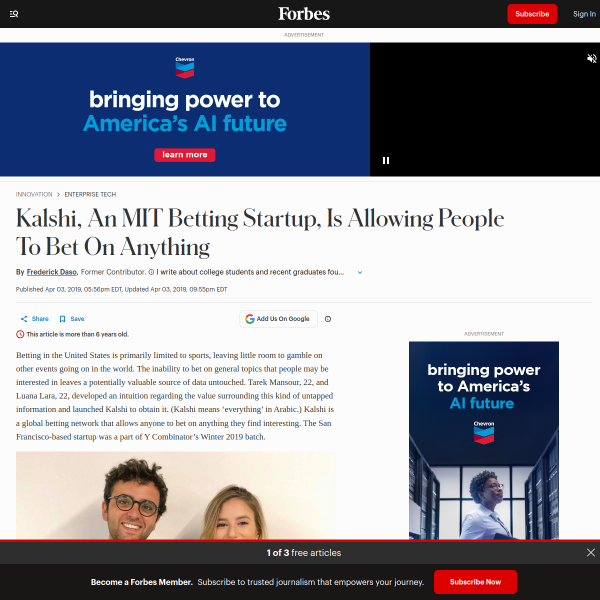Click the founders photo in article

pos(176,496)
